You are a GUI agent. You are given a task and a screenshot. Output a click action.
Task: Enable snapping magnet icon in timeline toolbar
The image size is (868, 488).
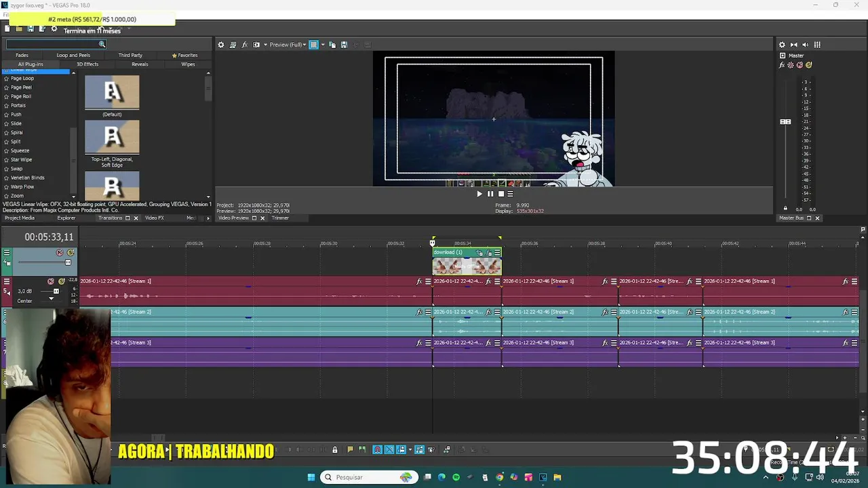pos(378,449)
